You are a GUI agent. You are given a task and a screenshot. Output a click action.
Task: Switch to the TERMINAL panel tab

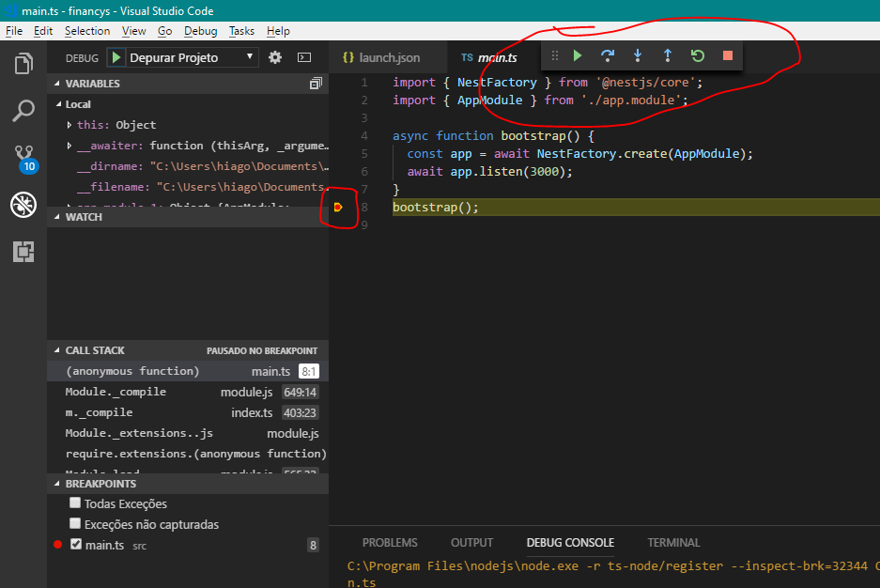coord(673,543)
